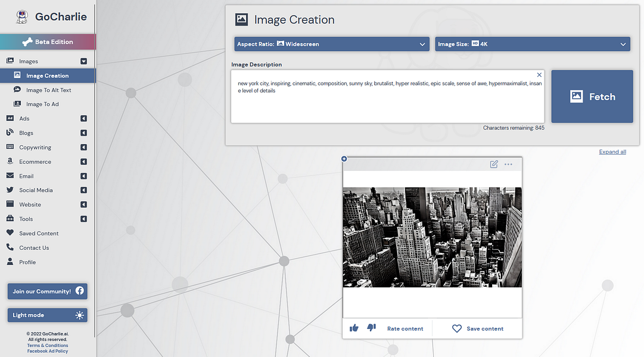
Task: Expand the Copywriting section arrow
Action: click(x=84, y=148)
